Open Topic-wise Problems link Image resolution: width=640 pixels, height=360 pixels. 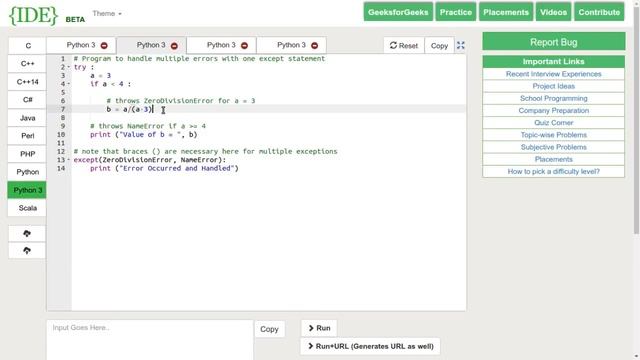553,135
